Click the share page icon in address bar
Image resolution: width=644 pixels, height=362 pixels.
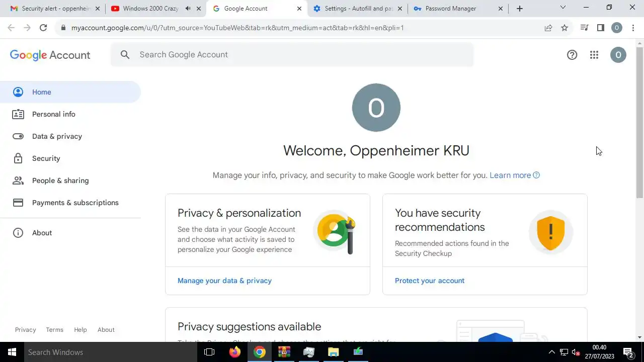coord(548,28)
